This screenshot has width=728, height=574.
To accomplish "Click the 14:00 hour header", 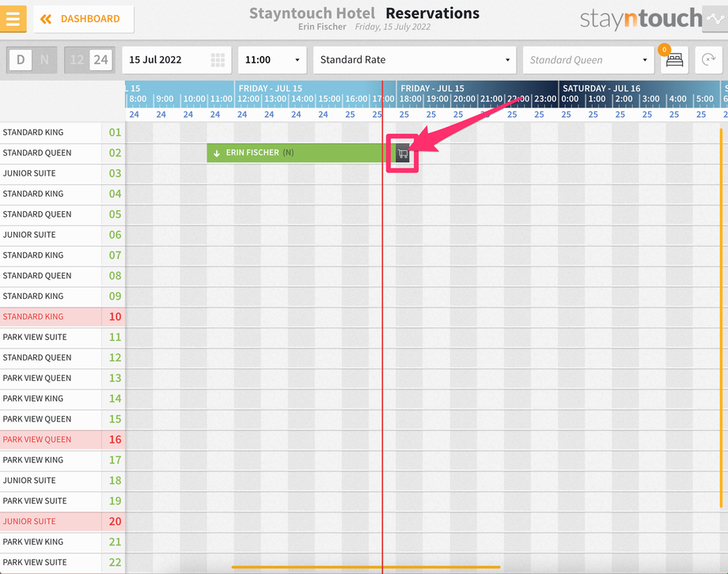I will click(302, 100).
